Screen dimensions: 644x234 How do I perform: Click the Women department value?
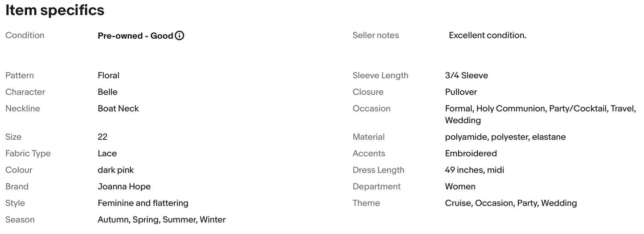coord(460,186)
